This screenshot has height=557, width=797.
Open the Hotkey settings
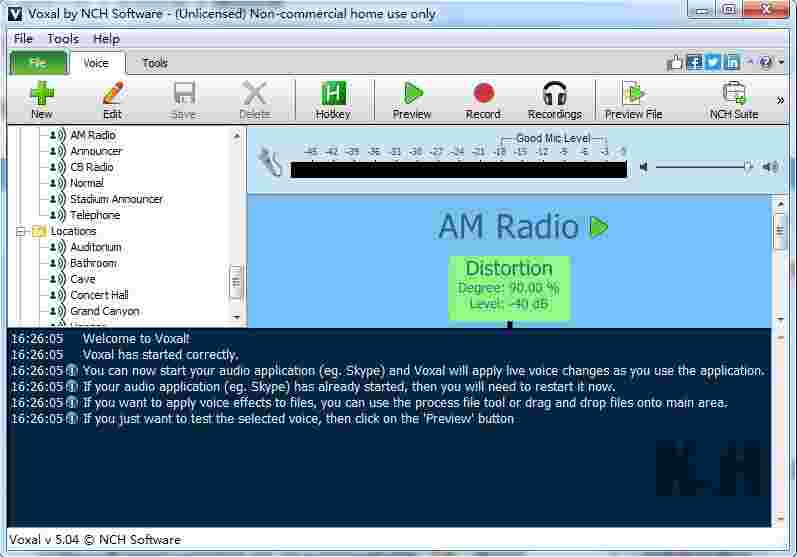pyautogui.click(x=333, y=100)
